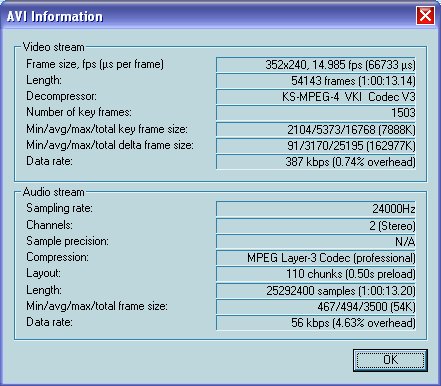
Task: Select the audio length value 25292400 samples
Action: pos(316,291)
